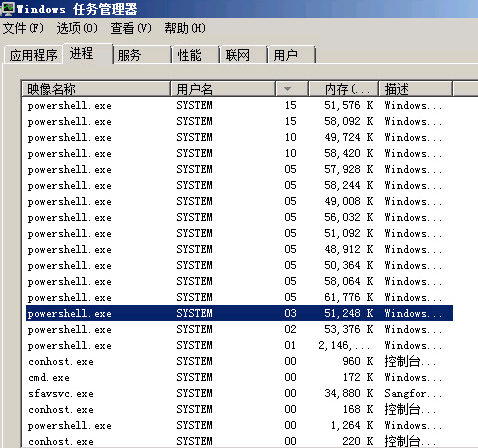This screenshot has height=448, width=478.
Task: Select powershell.exe row with 58,244 K memory
Action: [x=239, y=185]
